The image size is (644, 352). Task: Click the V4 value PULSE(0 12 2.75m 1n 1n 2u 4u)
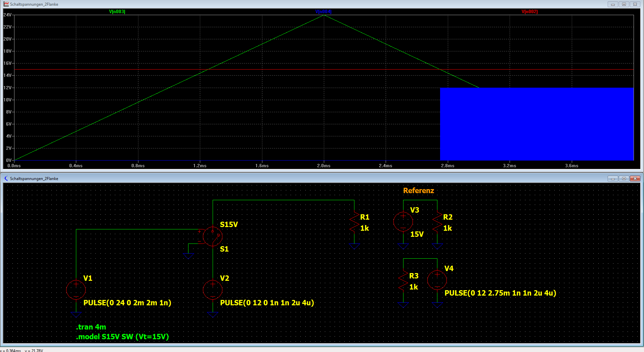coord(500,293)
